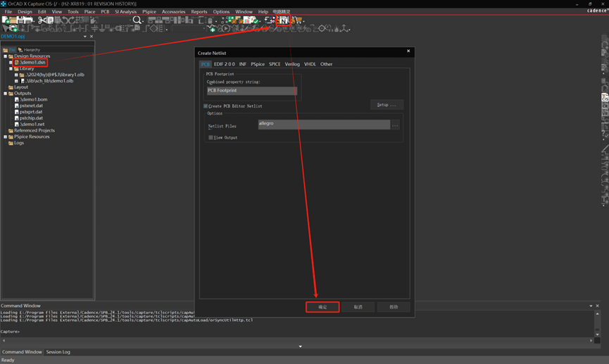Screen dimensions: 609x364
Task: Switch to the SPICE netlist tab
Action: click(x=275, y=64)
